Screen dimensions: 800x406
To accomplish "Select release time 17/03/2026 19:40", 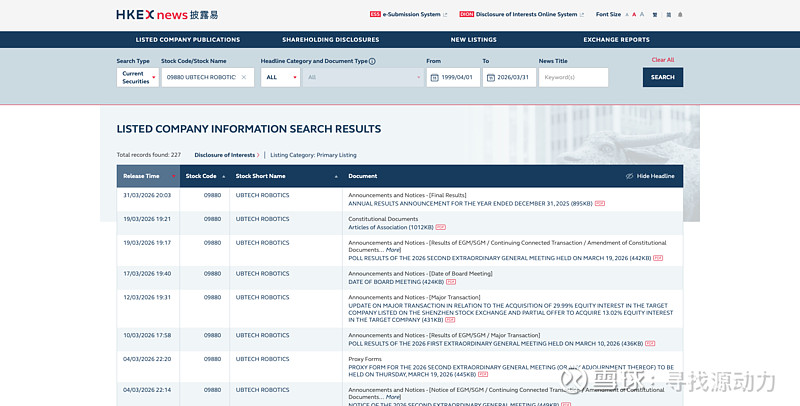I will point(147,274).
